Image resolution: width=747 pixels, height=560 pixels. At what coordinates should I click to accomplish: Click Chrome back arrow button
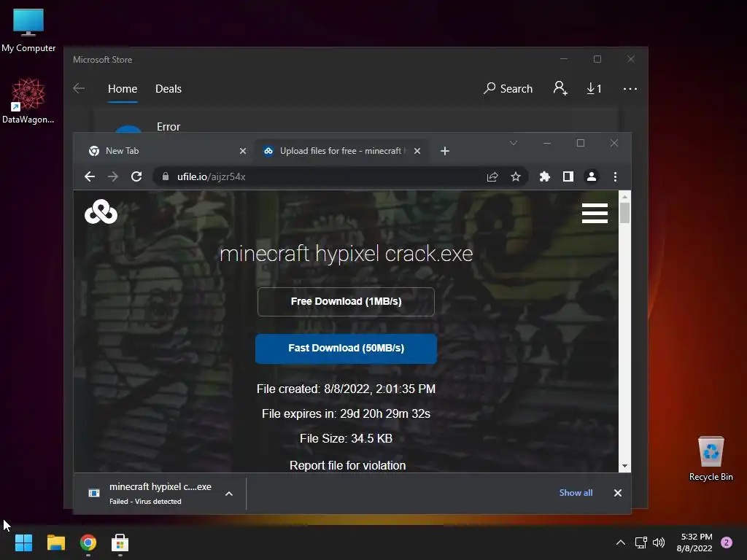90,176
